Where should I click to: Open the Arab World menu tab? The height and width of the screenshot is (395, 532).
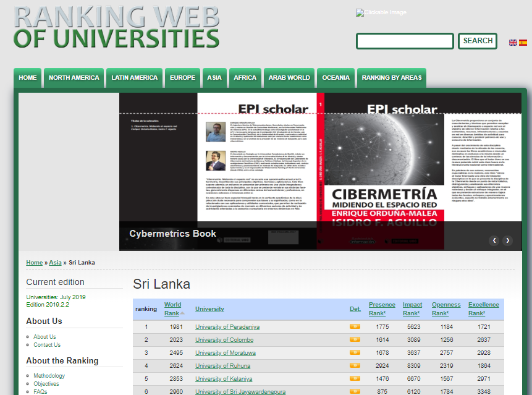pyautogui.click(x=289, y=78)
